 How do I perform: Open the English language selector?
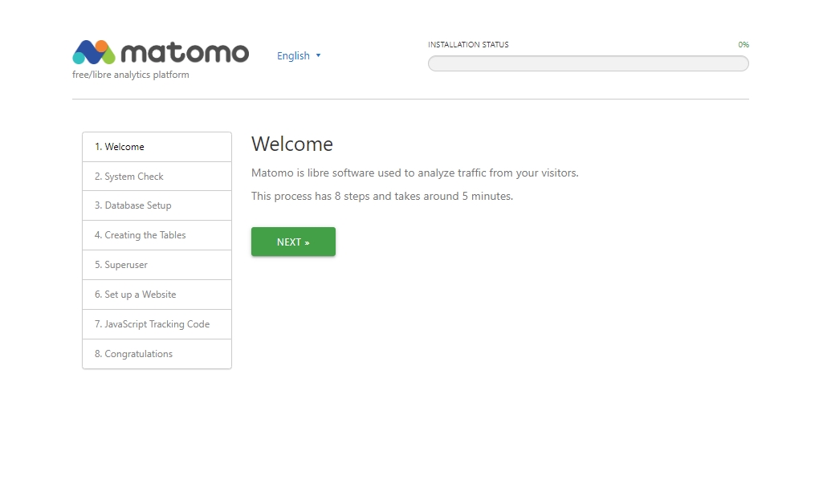pyautogui.click(x=294, y=56)
